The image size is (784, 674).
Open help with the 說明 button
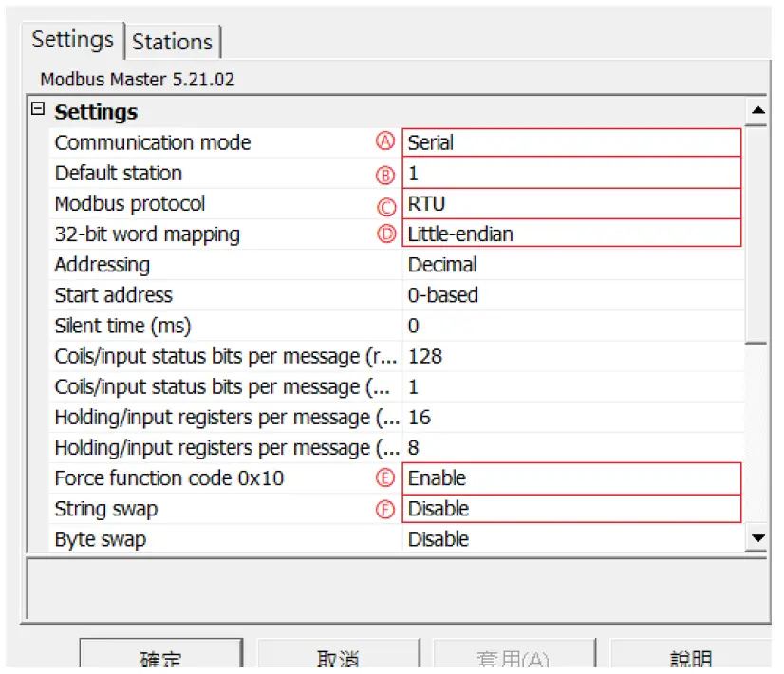point(691,654)
